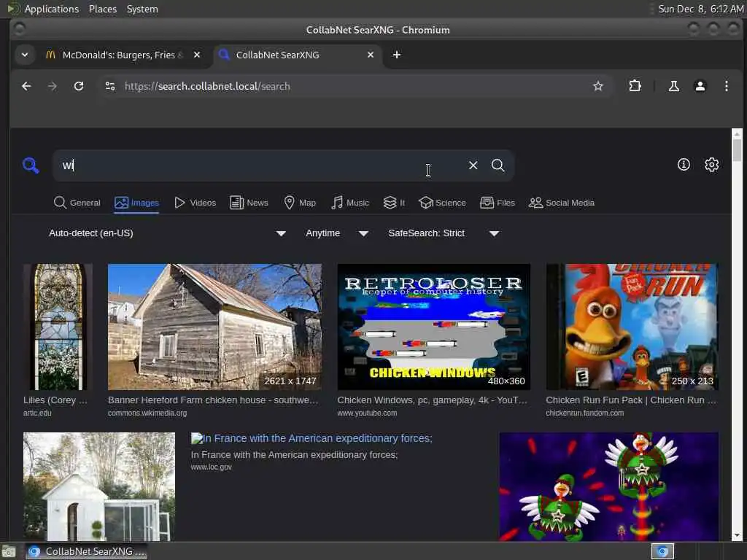The width and height of the screenshot is (747, 560).
Task: Click the workspace switcher in bottom panel
Action: 662,551
